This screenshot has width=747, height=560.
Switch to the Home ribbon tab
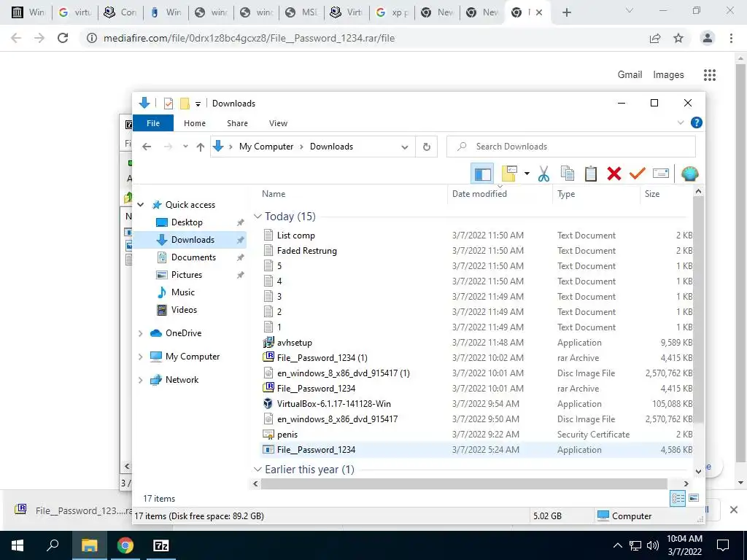pyautogui.click(x=194, y=123)
